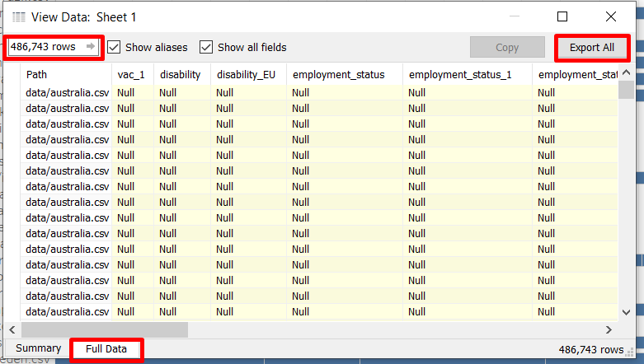Switch to the Summary tab
This screenshot has width=644, height=364.
click(38, 348)
